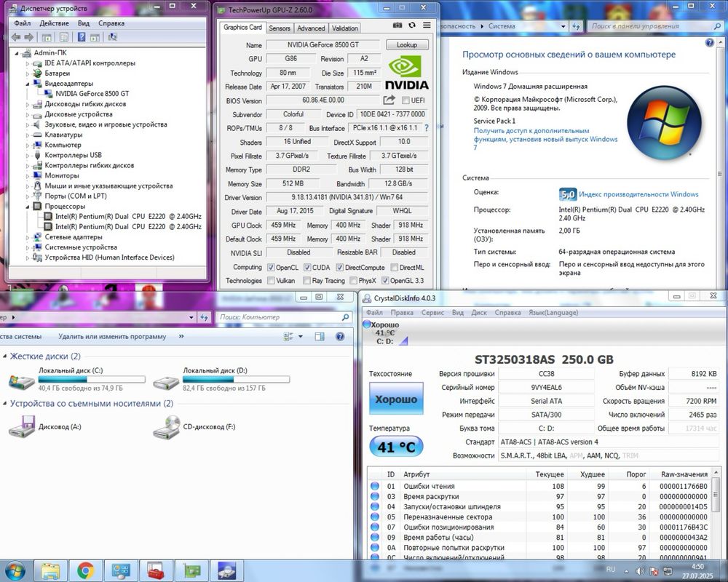
Task: Open Google Chrome from the taskbar
Action: click(85, 570)
